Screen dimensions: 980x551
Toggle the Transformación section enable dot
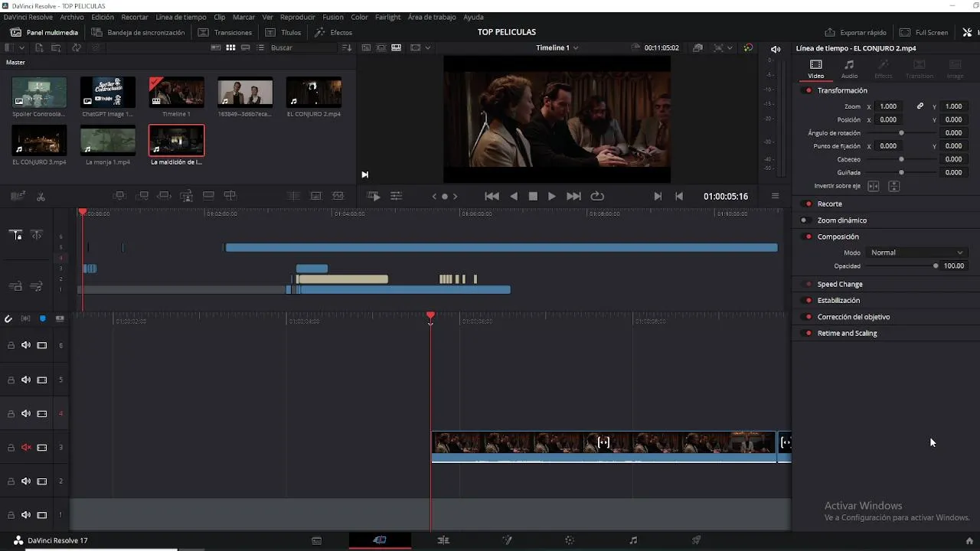coord(808,90)
